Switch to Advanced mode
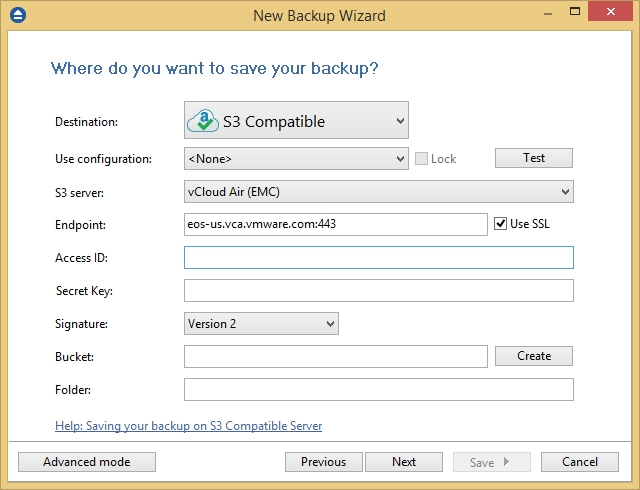 (x=87, y=462)
